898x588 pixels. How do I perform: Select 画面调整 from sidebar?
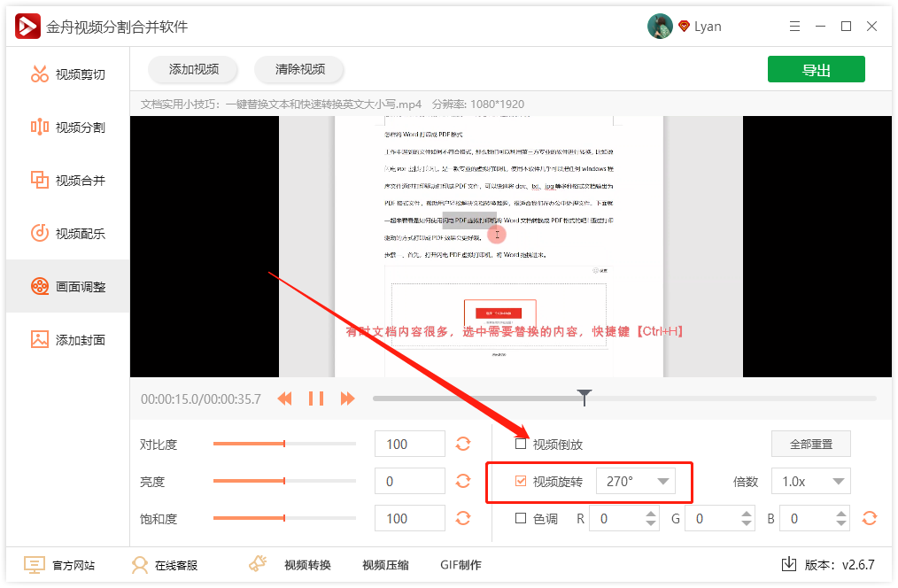point(68,286)
